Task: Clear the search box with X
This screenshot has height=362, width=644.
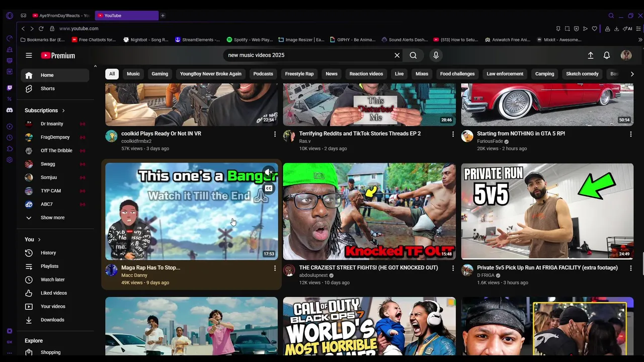Action: pos(397,55)
